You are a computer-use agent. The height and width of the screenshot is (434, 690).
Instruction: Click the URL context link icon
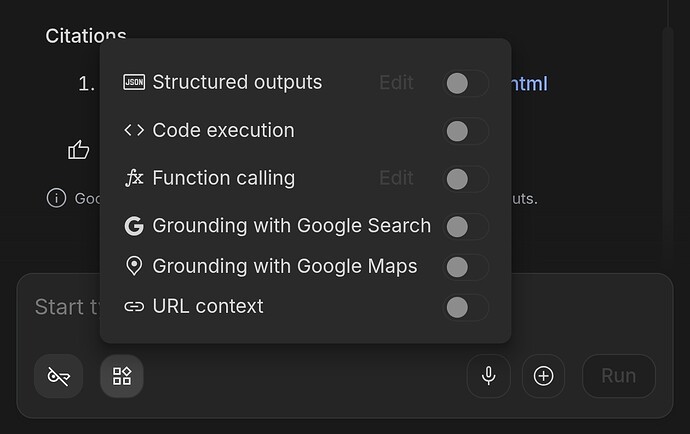pyautogui.click(x=134, y=306)
